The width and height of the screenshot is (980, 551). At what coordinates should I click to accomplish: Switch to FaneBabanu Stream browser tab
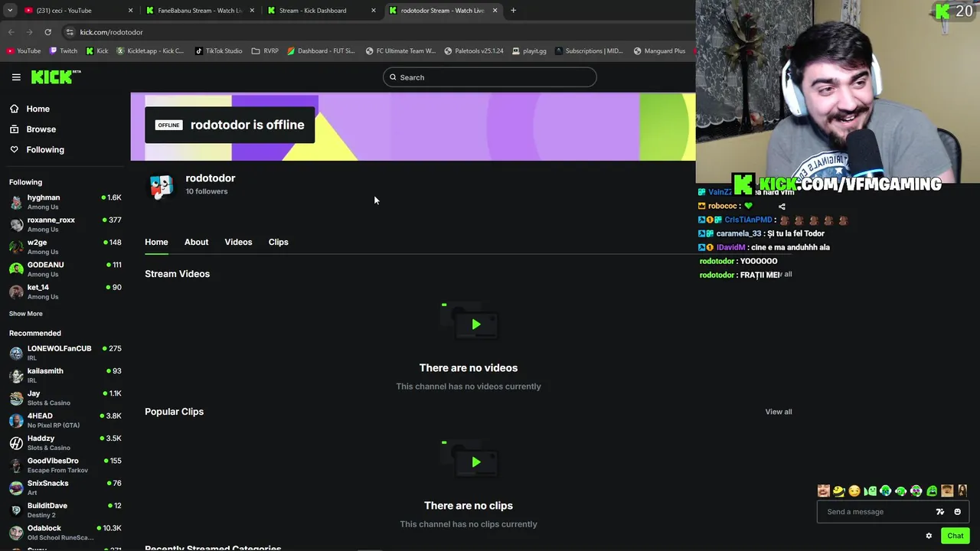(200, 11)
